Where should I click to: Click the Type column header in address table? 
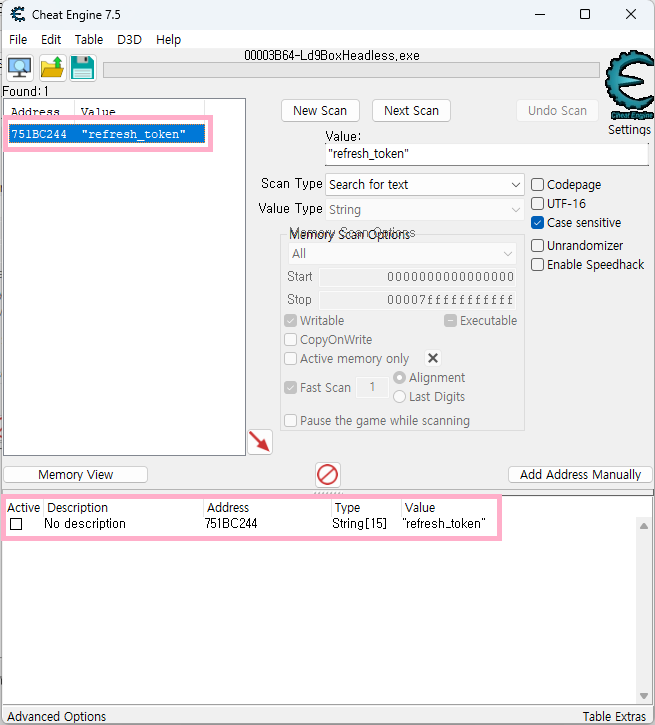pyautogui.click(x=348, y=508)
